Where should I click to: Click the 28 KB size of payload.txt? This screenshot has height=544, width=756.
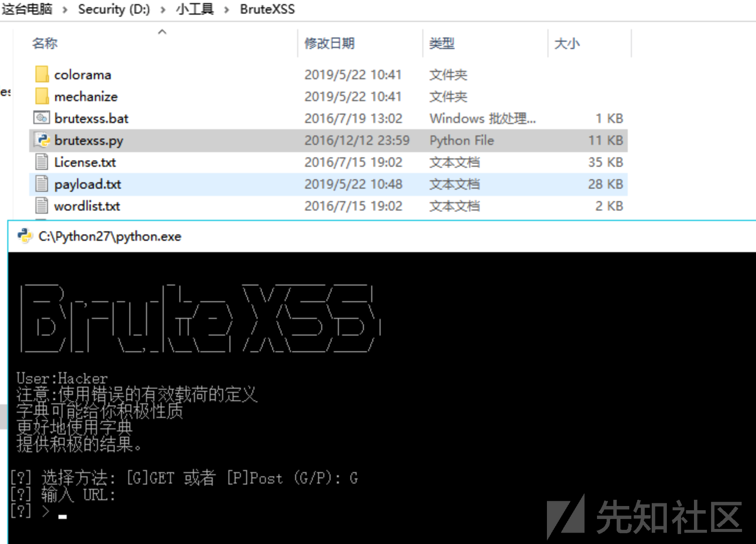pos(606,184)
